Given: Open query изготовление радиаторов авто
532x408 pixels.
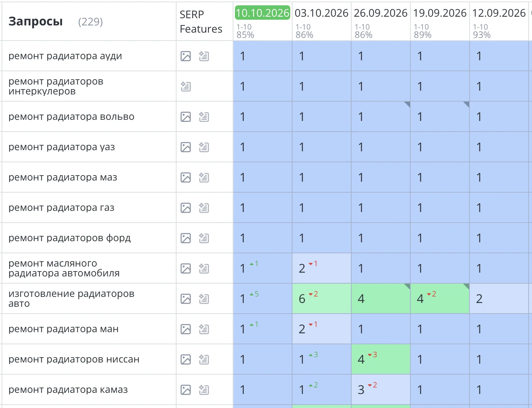Looking at the screenshot, I should coord(71,299).
